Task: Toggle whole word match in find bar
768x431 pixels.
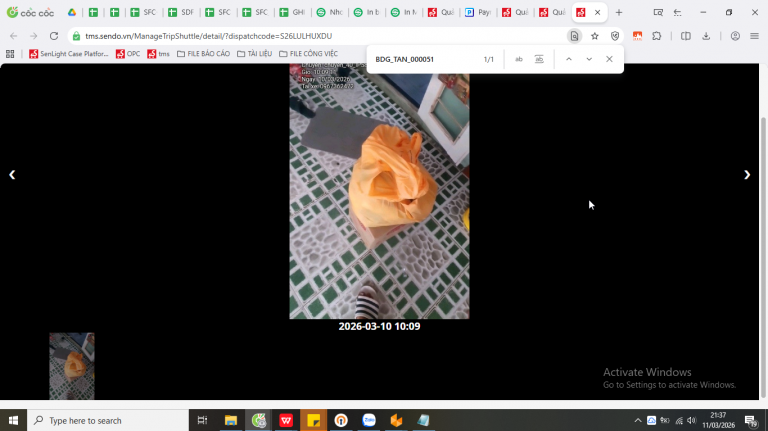Action: pos(539,59)
